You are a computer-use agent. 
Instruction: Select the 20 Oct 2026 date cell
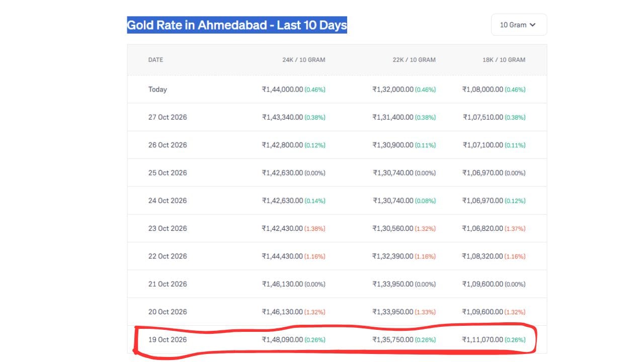point(168,312)
